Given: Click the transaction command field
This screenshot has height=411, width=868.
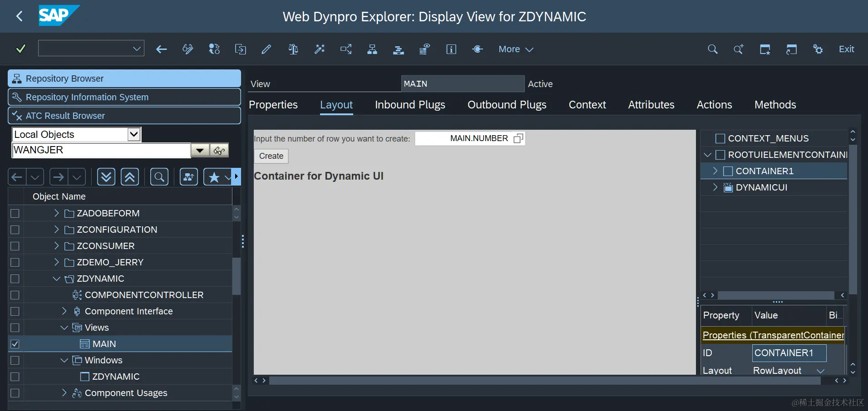Looking at the screenshot, I should point(91,49).
